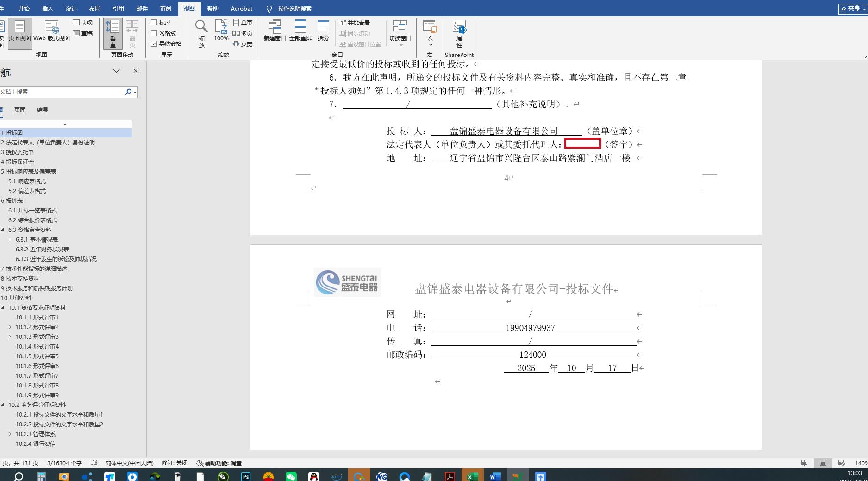Arrange all windows (全部重排)
Image resolution: width=868 pixels, height=481 pixels.
pyautogui.click(x=300, y=31)
